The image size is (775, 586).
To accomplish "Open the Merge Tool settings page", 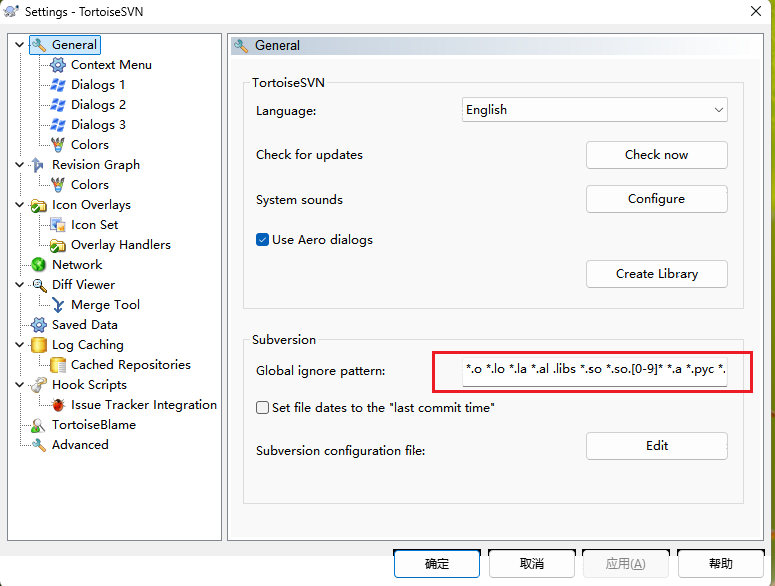I will [105, 305].
